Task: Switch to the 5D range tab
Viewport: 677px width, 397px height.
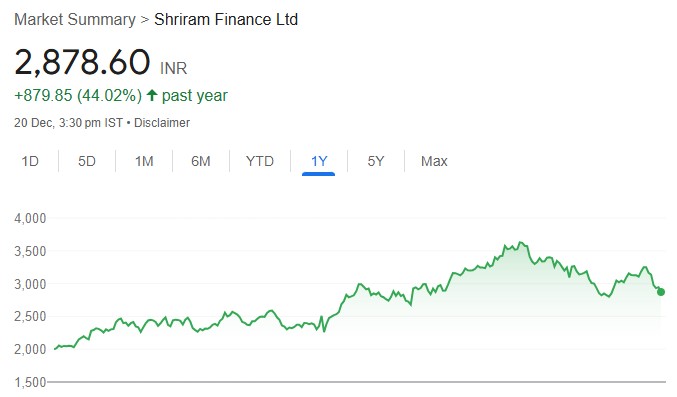Action: [x=87, y=161]
